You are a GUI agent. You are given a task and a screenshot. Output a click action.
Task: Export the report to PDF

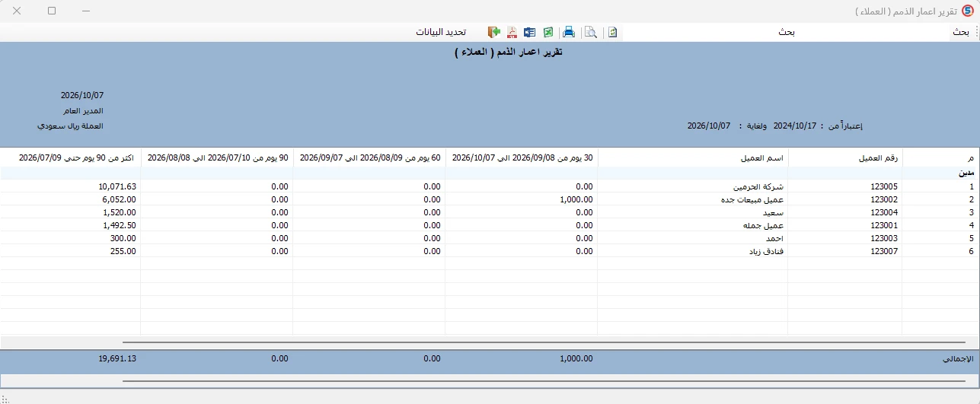coord(512,32)
